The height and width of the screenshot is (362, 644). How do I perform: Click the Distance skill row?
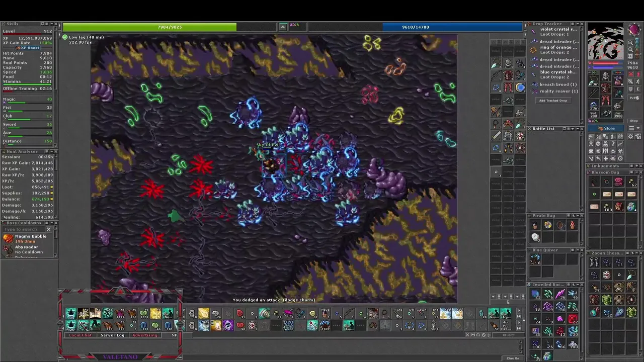tap(28, 141)
